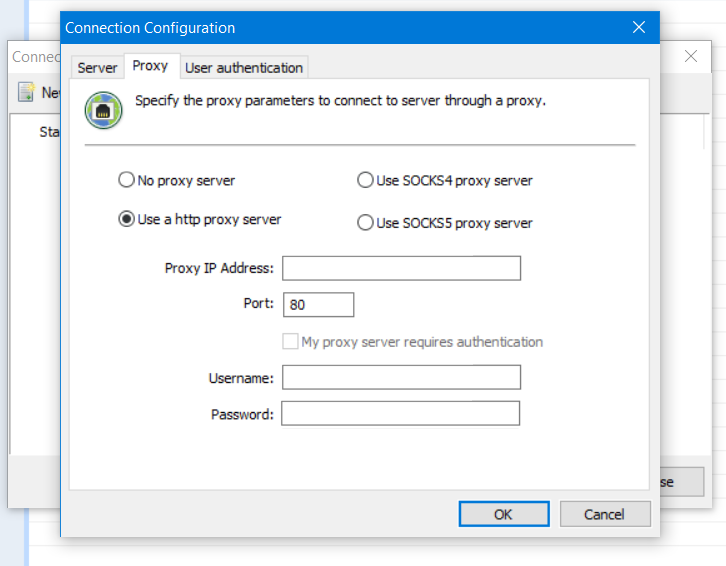Select Use SOCKS4 proxy server

(x=366, y=181)
